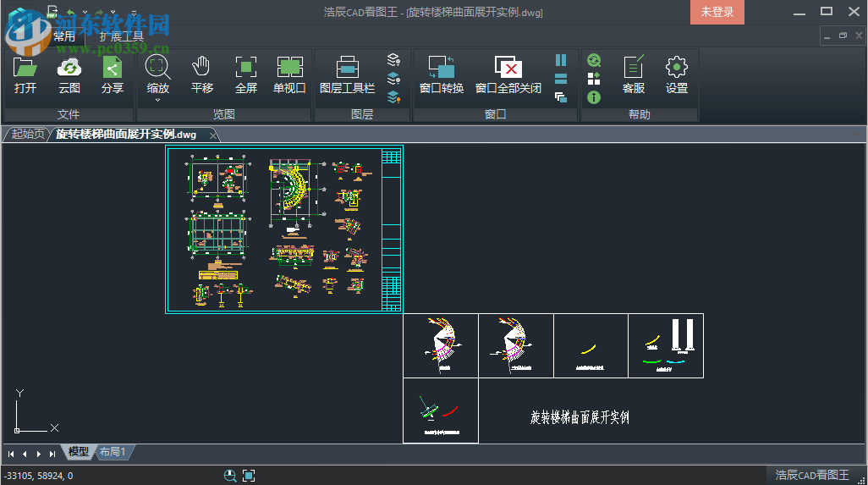
Task: Click the 帮助 ribbon group label
Action: pos(640,114)
